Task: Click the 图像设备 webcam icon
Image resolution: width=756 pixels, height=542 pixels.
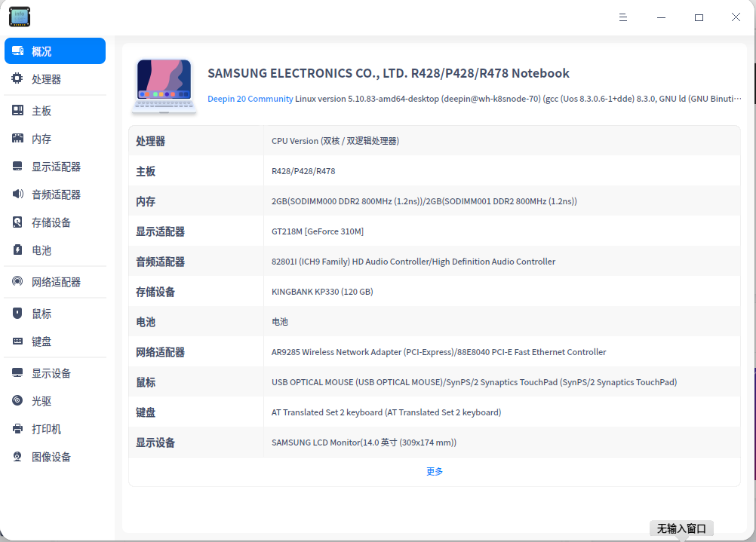Action: (x=17, y=456)
